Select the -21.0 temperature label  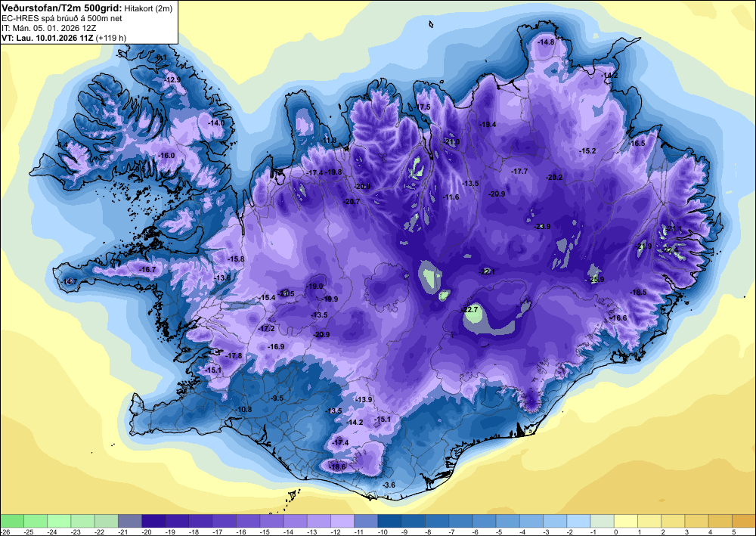(x=452, y=142)
